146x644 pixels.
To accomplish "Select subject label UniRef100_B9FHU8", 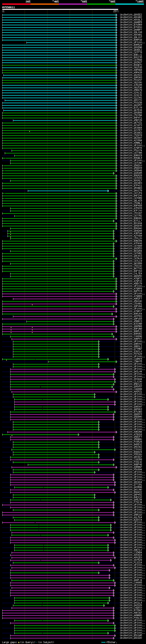I will point(131,206).
